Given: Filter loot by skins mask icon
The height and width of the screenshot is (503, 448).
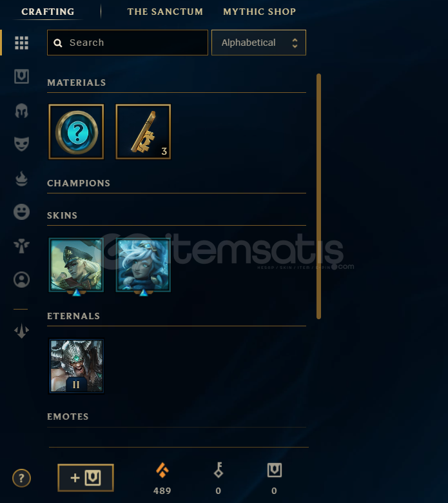Looking at the screenshot, I should (x=21, y=144).
